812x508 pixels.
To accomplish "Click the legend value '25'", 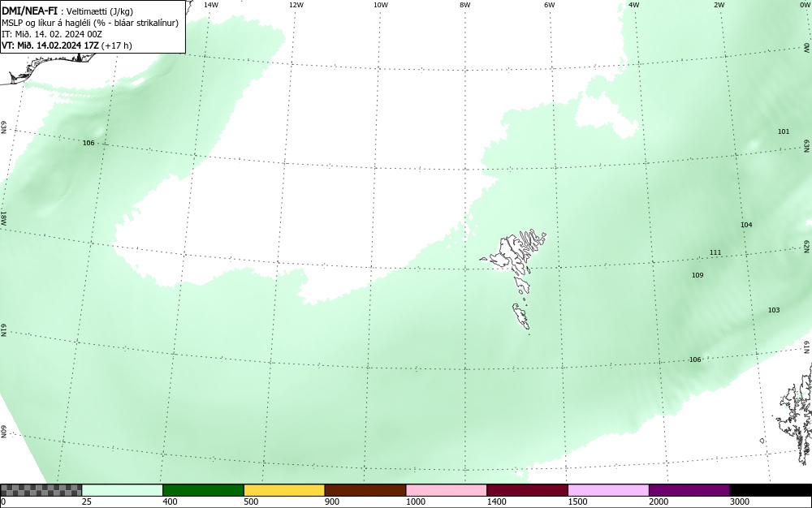I will click(87, 502).
